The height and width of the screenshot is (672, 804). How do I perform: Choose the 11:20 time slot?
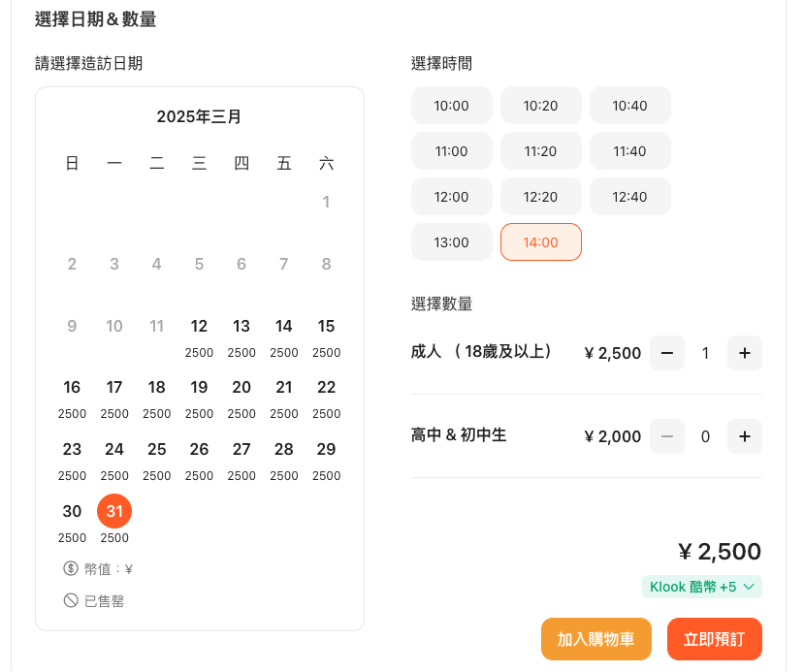coord(540,150)
